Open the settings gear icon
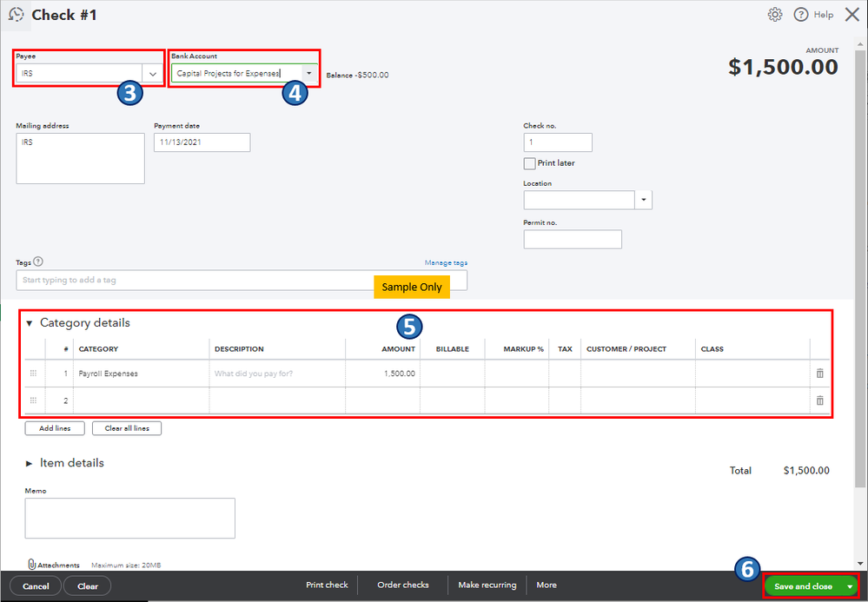868x602 pixels. coord(775,15)
